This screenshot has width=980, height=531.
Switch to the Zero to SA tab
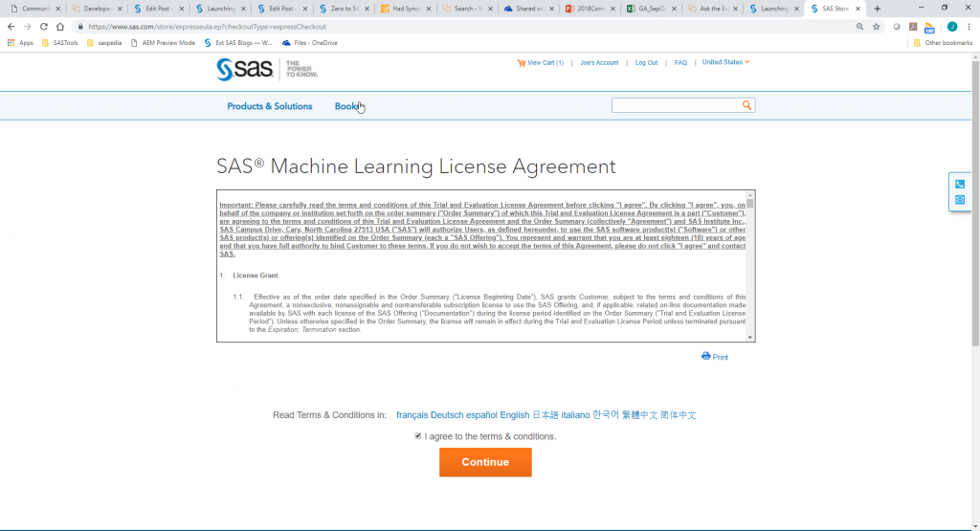coord(343,9)
